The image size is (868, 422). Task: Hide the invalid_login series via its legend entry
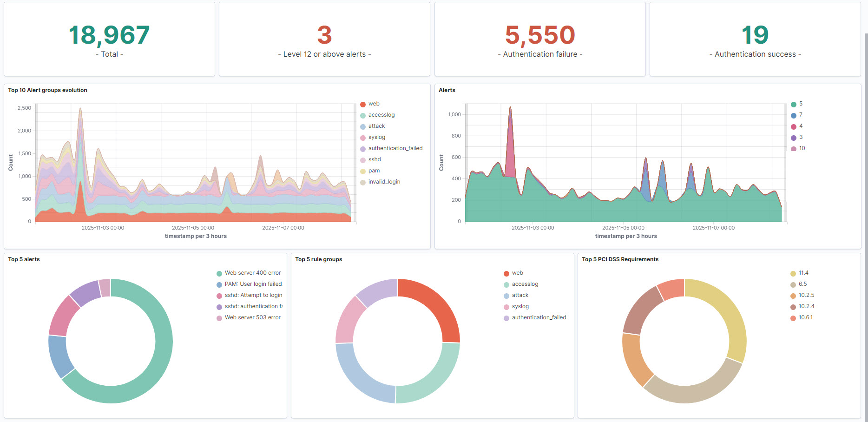click(x=384, y=182)
